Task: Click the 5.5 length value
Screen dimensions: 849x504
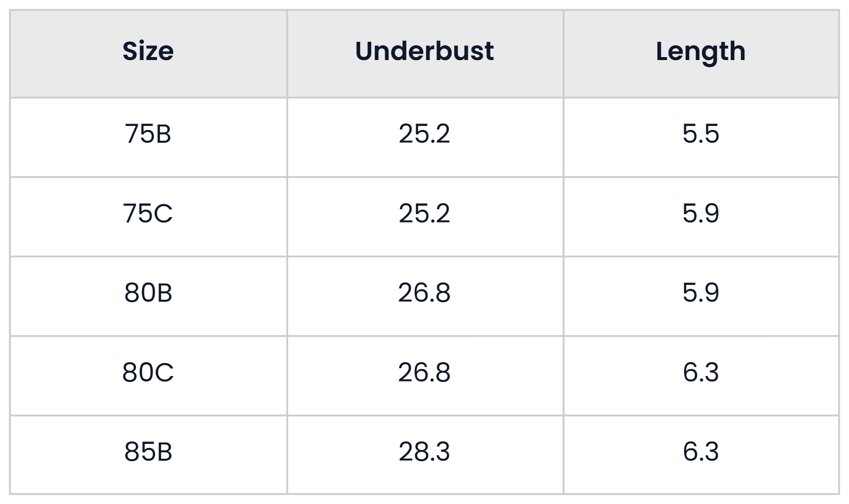Action: click(x=701, y=134)
